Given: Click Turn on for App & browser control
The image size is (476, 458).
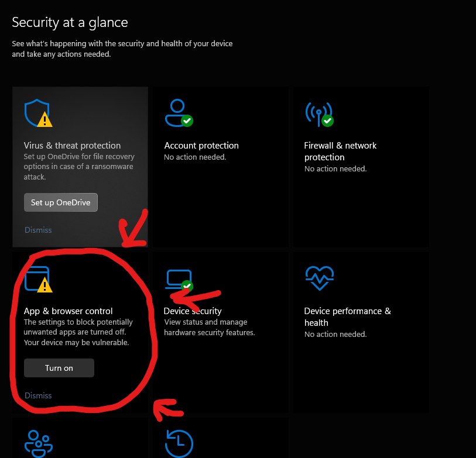Looking at the screenshot, I should (x=59, y=368).
